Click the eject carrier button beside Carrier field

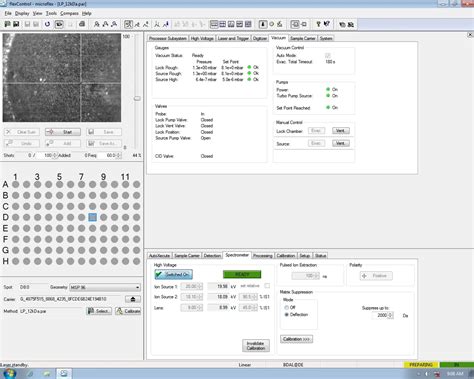click(133, 299)
